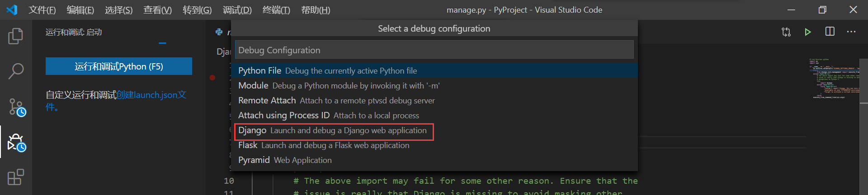Select the Module debug configuration

434,85
